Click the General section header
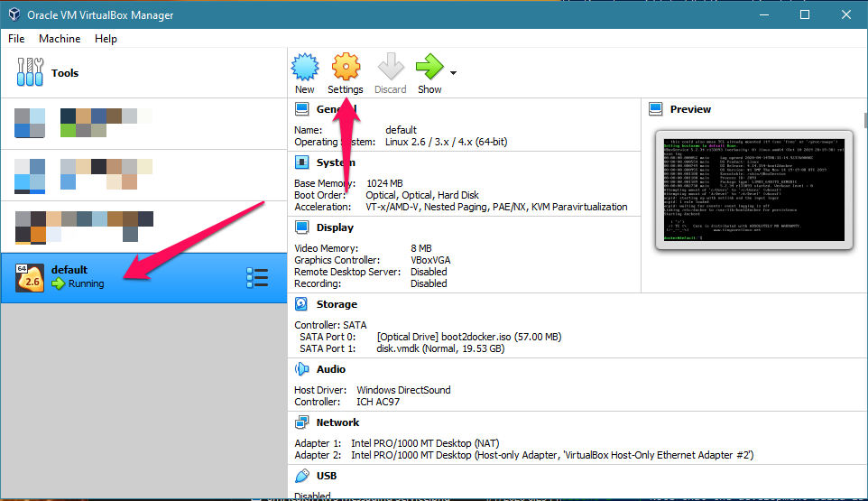The image size is (868, 501). click(x=336, y=109)
